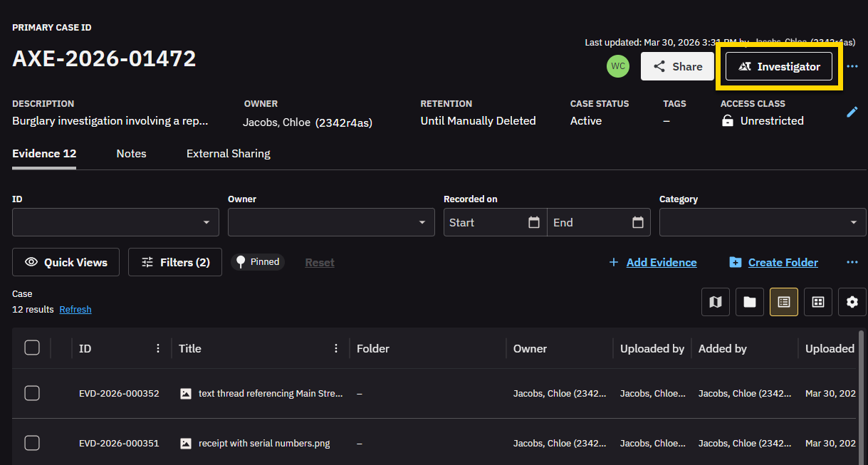
Task: Open more options beside Create Folder
Action: pos(852,262)
